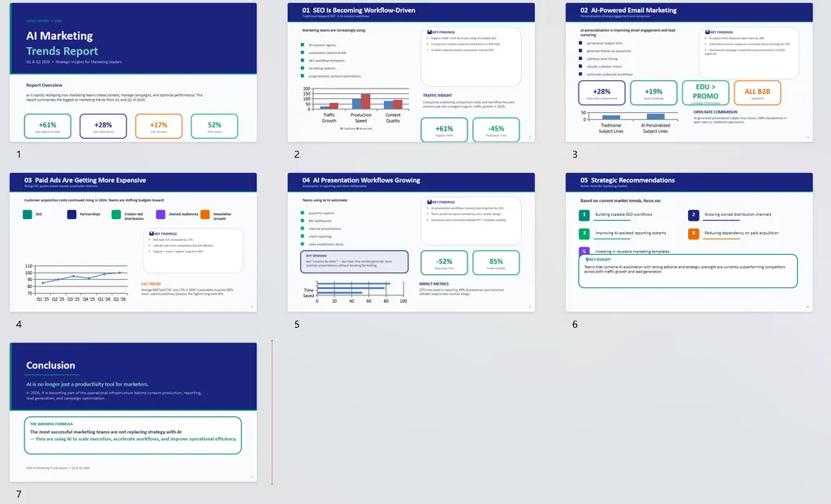The image size is (831, 504).
Task: Select slide 5 AI Presentation Workflows Growing
Action: point(411,242)
